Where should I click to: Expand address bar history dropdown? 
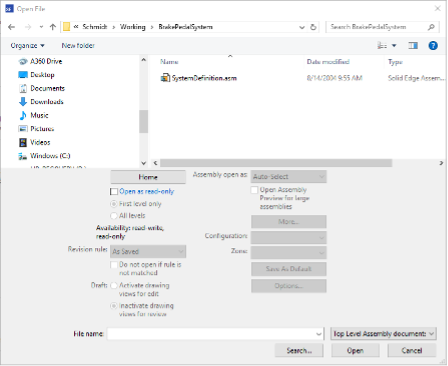tap(302, 27)
